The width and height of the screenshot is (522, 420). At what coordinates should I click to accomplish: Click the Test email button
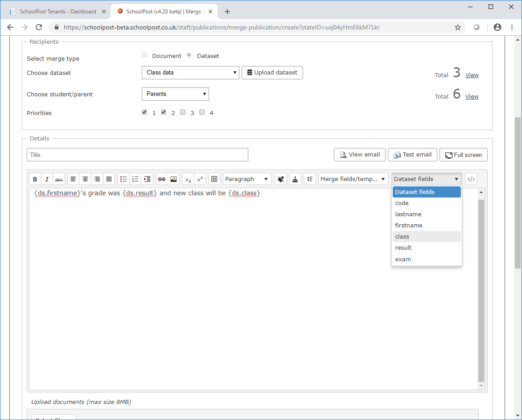pos(412,155)
